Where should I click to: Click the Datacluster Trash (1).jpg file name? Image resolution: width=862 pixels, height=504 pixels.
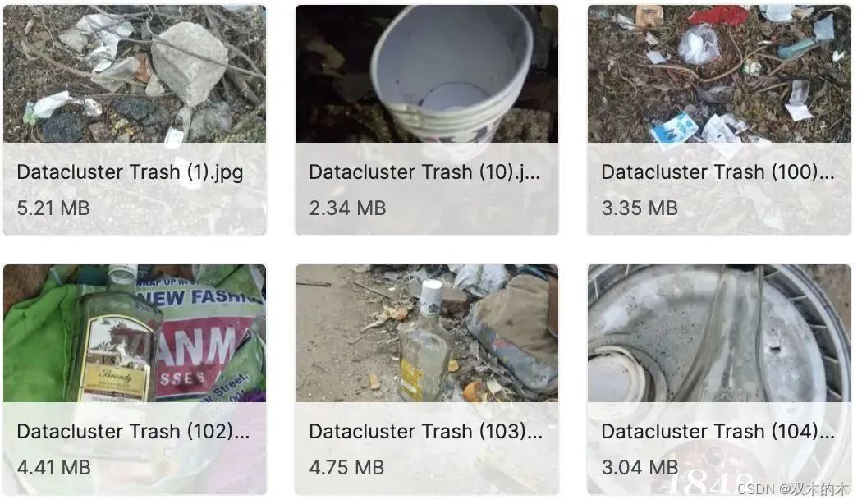(131, 172)
